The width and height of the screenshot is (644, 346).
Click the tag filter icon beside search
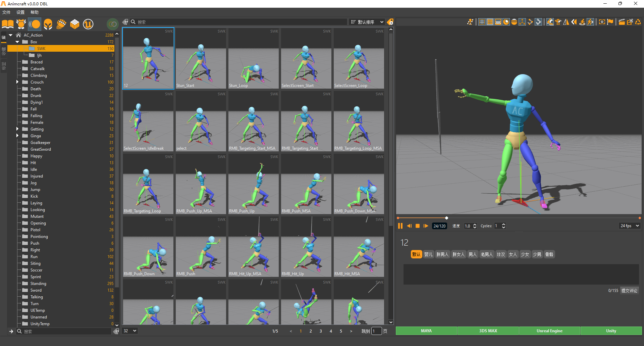(x=125, y=22)
